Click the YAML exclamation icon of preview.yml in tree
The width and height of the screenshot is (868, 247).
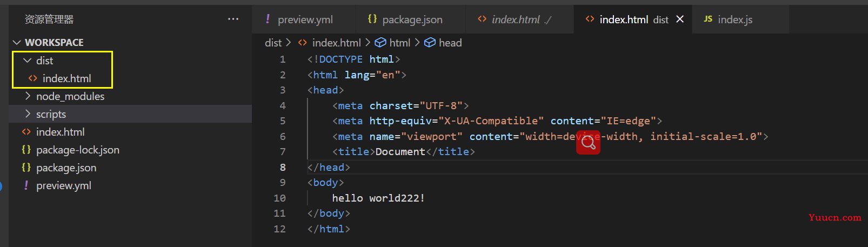[x=26, y=185]
